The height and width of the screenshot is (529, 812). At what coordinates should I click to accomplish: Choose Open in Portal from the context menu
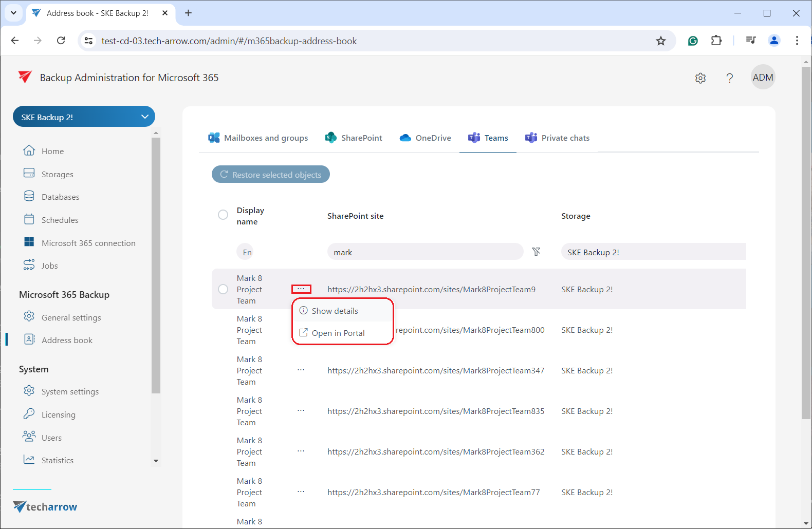[x=338, y=333]
